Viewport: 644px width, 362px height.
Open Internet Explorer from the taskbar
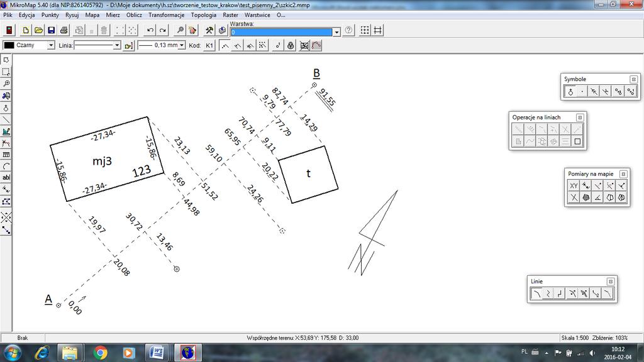(x=42, y=353)
